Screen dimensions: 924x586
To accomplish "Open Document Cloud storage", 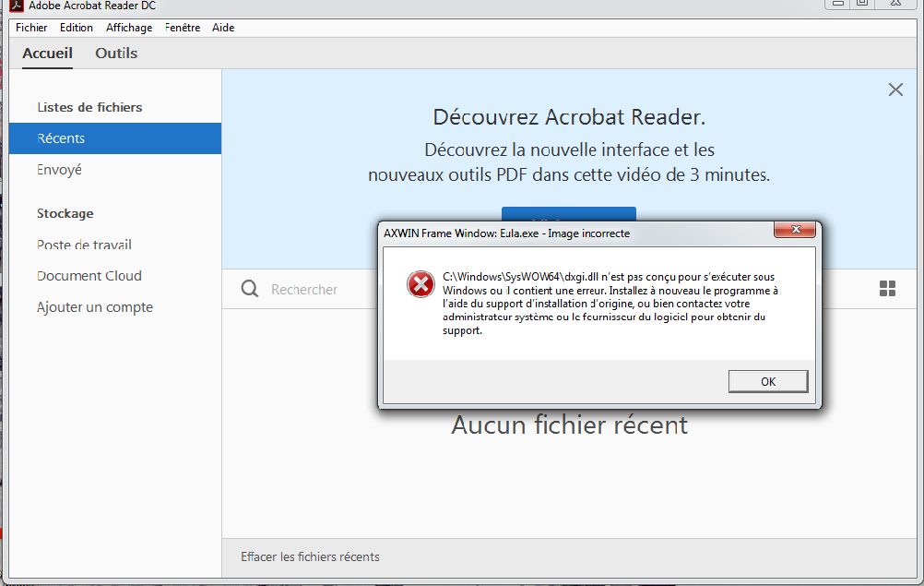I will [89, 275].
